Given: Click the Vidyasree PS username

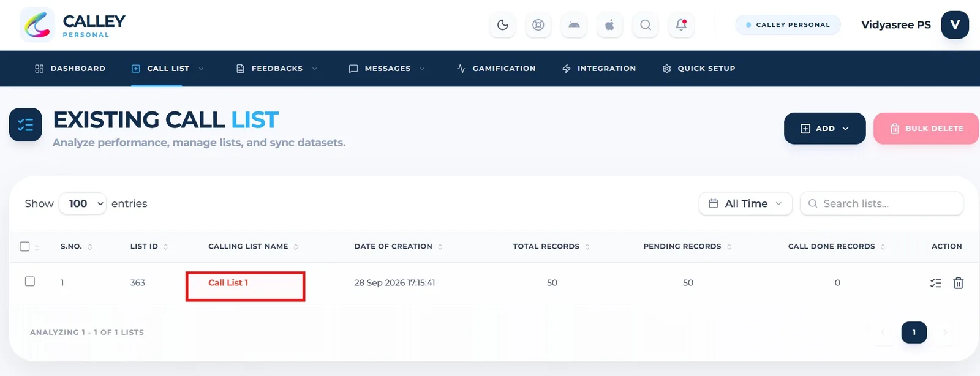Looking at the screenshot, I should (x=896, y=25).
